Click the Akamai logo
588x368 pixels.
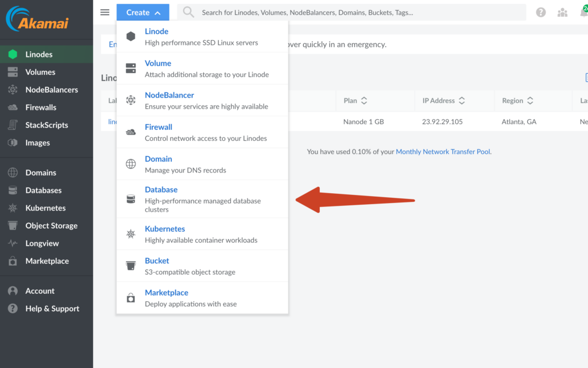(36, 19)
